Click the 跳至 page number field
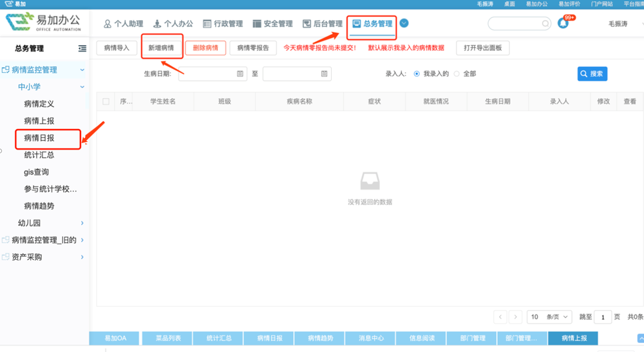Image resolution: width=644 pixels, height=352 pixels. (603, 317)
